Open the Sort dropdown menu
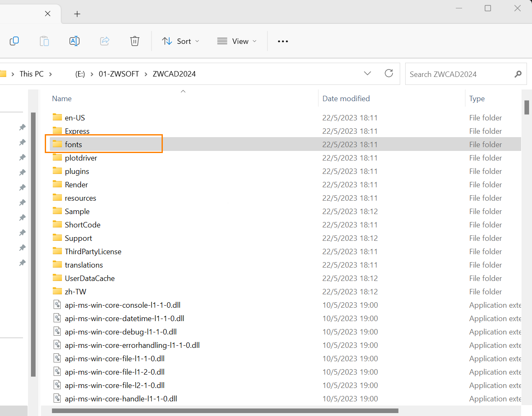532x416 pixels. (181, 41)
